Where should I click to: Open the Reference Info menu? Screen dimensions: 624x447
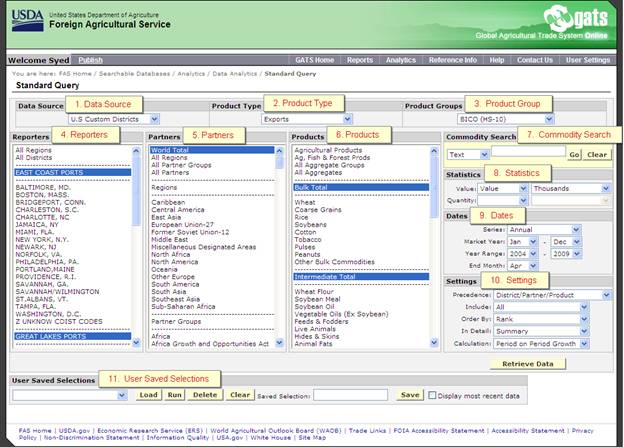(x=452, y=60)
